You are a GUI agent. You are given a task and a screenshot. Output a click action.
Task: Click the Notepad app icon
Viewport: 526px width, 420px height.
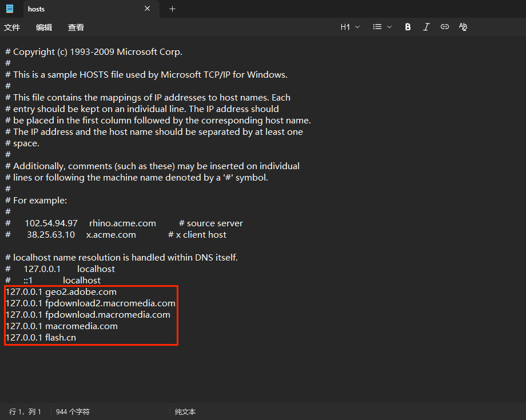tap(10, 9)
